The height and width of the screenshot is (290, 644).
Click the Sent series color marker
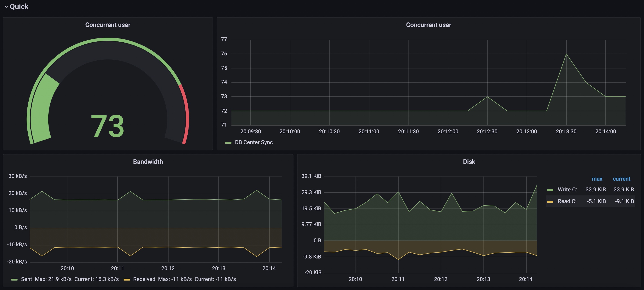tap(14, 279)
